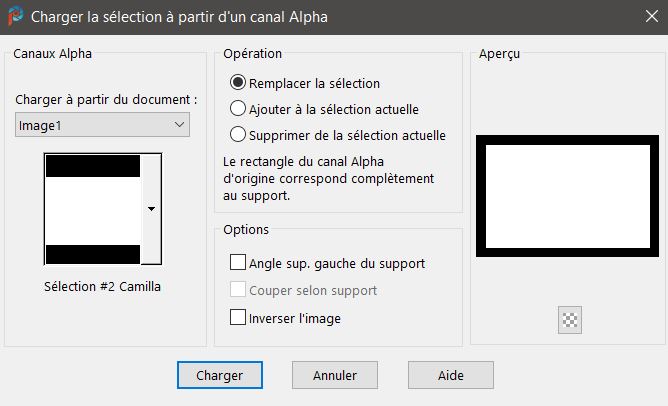Toggle 'Inverser l'image' checkbox
Image resolution: width=668 pixels, height=406 pixels.
pos(238,318)
